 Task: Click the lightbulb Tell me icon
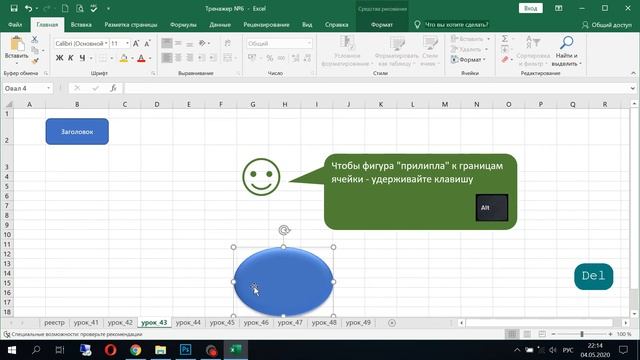pos(417,24)
